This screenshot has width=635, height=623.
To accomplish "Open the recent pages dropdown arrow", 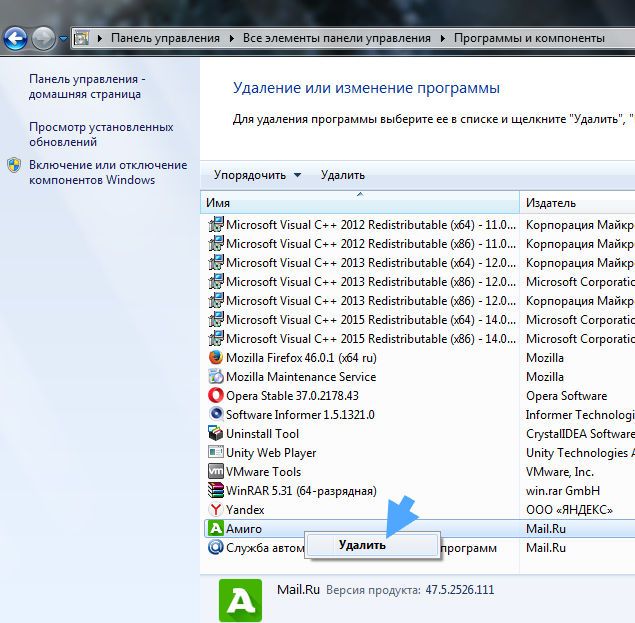I will (63, 39).
